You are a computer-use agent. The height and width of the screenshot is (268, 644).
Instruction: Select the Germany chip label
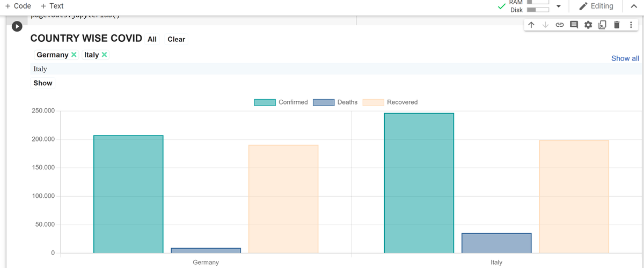pos(53,55)
